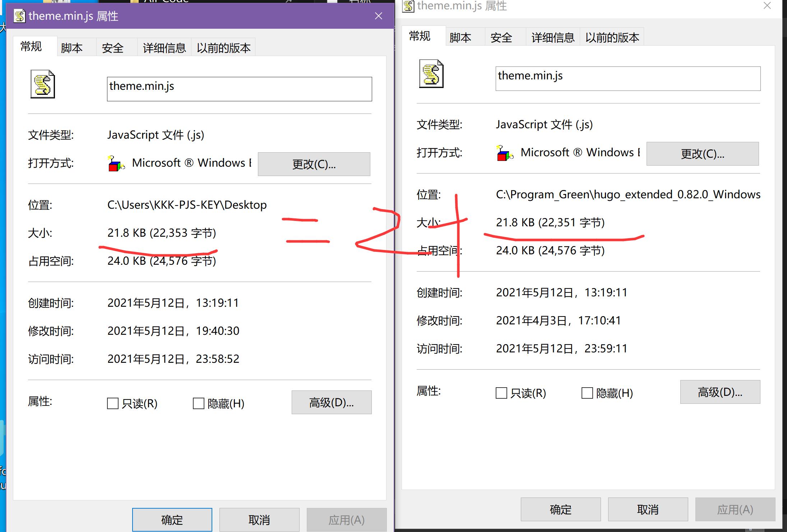Check 只读(R) in the right dialog

(x=501, y=393)
